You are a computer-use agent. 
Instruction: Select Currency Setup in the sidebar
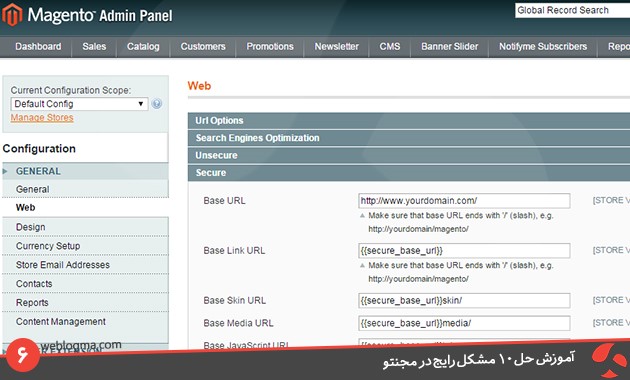click(x=85, y=246)
